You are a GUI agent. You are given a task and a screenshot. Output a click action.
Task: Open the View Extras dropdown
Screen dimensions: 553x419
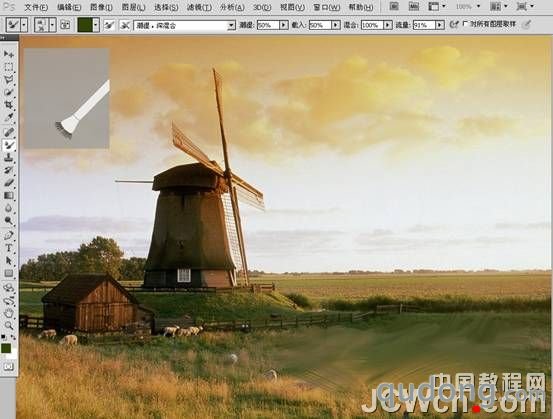[x=437, y=6]
